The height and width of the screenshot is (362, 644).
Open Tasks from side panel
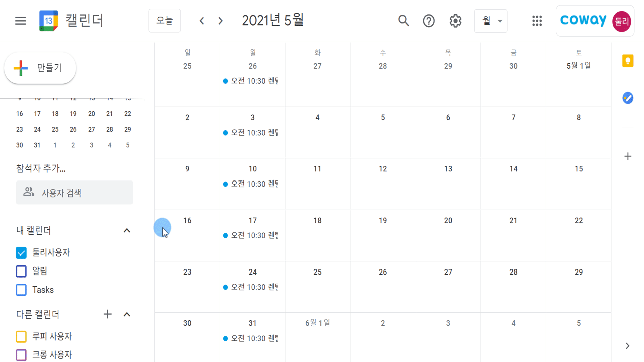628,98
